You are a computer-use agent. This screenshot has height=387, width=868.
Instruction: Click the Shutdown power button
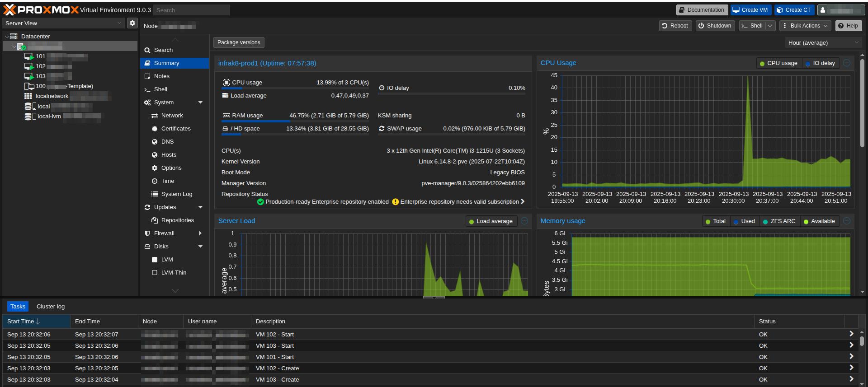tap(715, 26)
